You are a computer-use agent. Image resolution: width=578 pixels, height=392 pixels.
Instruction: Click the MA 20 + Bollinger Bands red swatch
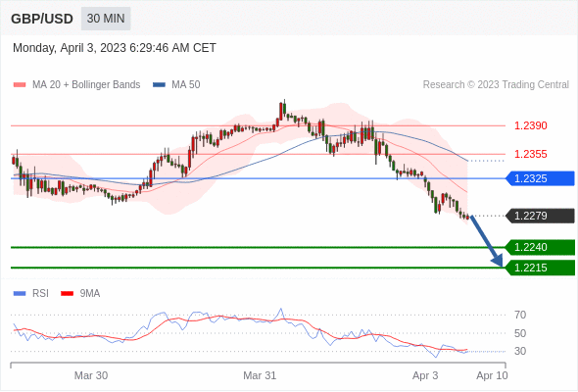pos(20,85)
